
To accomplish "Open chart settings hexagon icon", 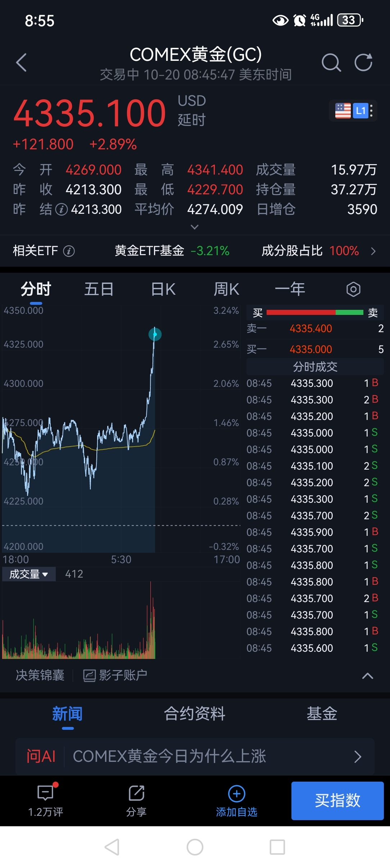I will (x=353, y=289).
